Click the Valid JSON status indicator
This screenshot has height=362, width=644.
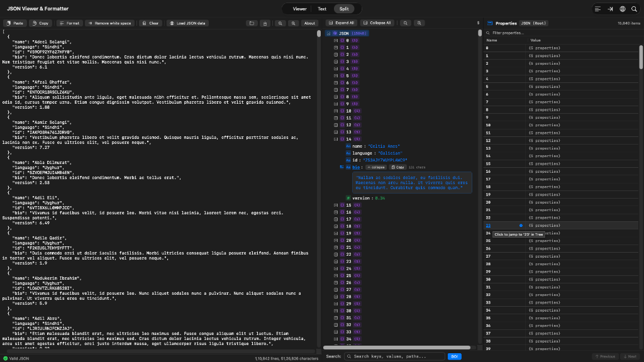pyautogui.click(x=16, y=358)
